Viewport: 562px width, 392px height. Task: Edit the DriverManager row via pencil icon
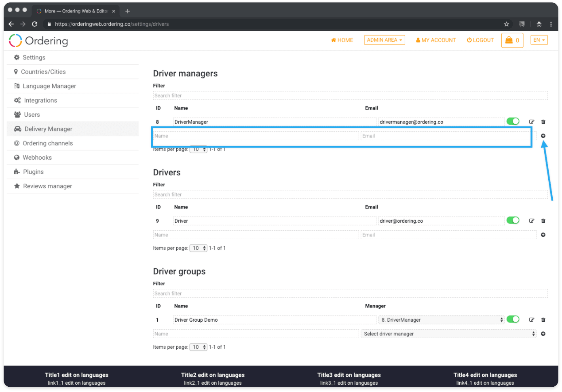(x=532, y=122)
